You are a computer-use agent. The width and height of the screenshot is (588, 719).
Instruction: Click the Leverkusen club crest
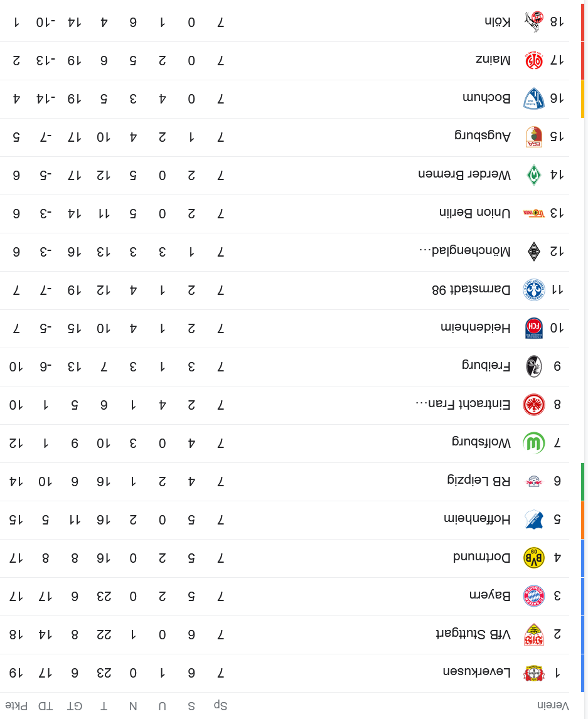pyautogui.click(x=534, y=673)
